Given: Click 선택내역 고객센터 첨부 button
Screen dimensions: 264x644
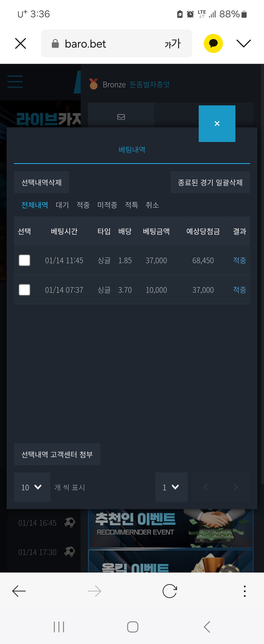Looking at the screenshot, I should pos(57,454).
